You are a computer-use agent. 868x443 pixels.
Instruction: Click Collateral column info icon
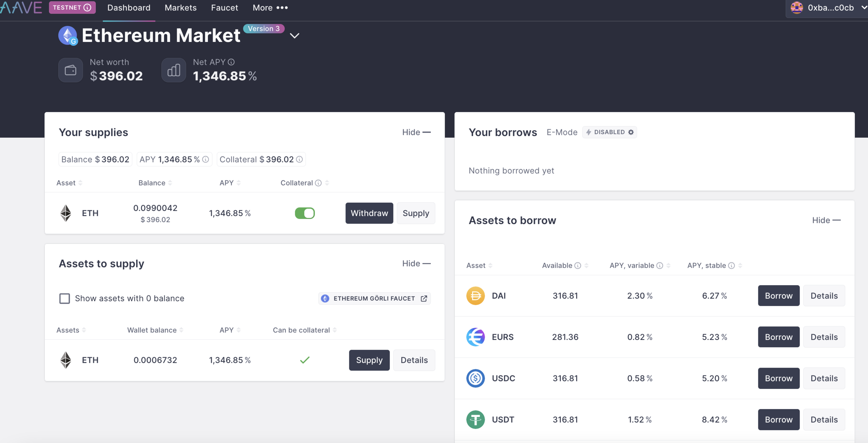[x=318, y=183]
